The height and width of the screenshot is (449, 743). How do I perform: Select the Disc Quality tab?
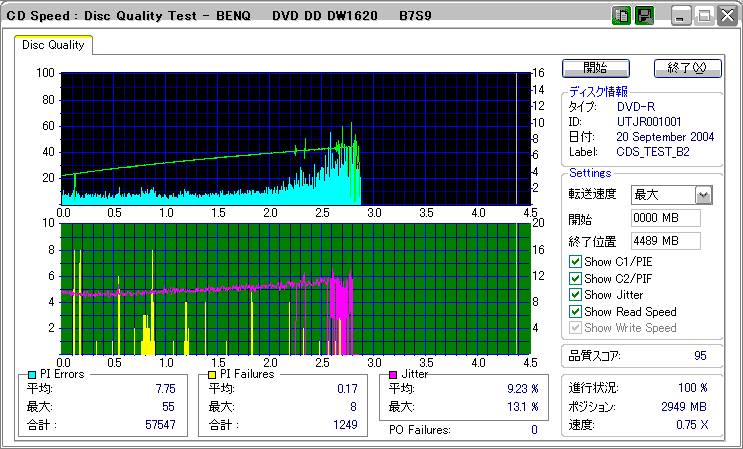click(54, 44)
